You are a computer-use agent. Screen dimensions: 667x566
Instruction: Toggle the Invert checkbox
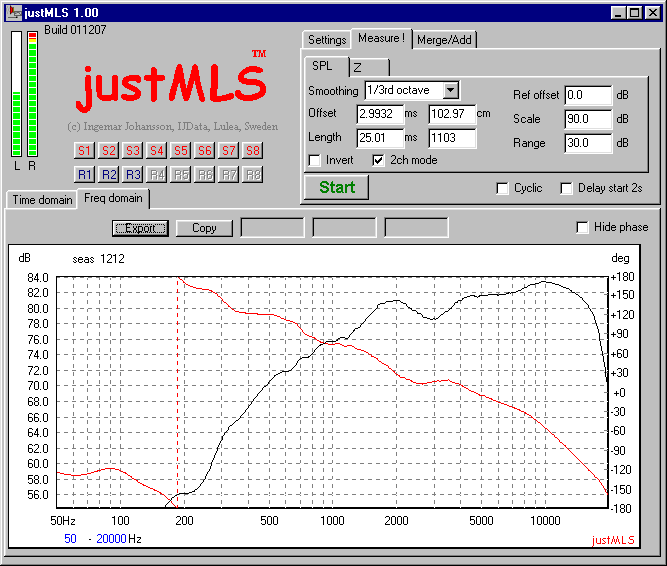click(x=314, y=160)
